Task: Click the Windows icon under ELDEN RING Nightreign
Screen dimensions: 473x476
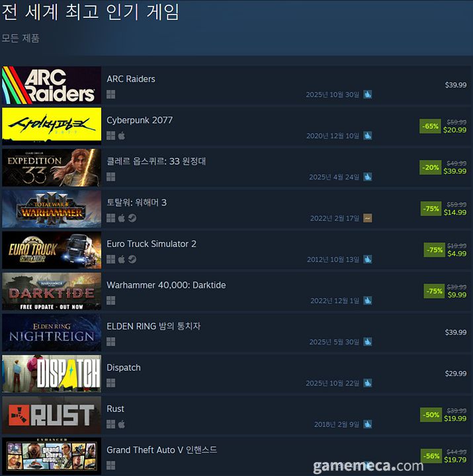Action: pyautogui.click(x=110, y=342)
